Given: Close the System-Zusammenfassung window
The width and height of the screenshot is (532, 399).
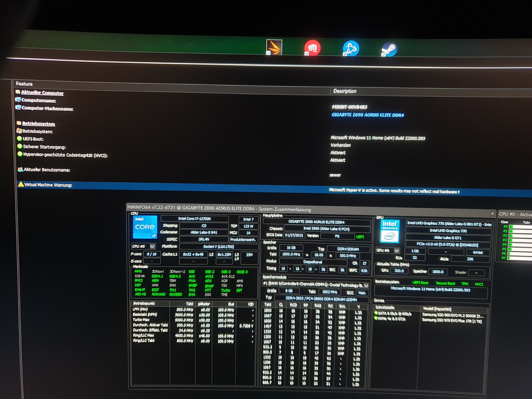Looking at the screenshot, I should [492, 213].
